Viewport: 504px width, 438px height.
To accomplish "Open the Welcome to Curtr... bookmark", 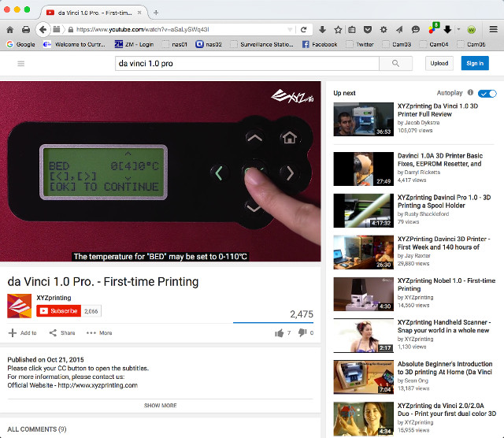I will point(74,44).
